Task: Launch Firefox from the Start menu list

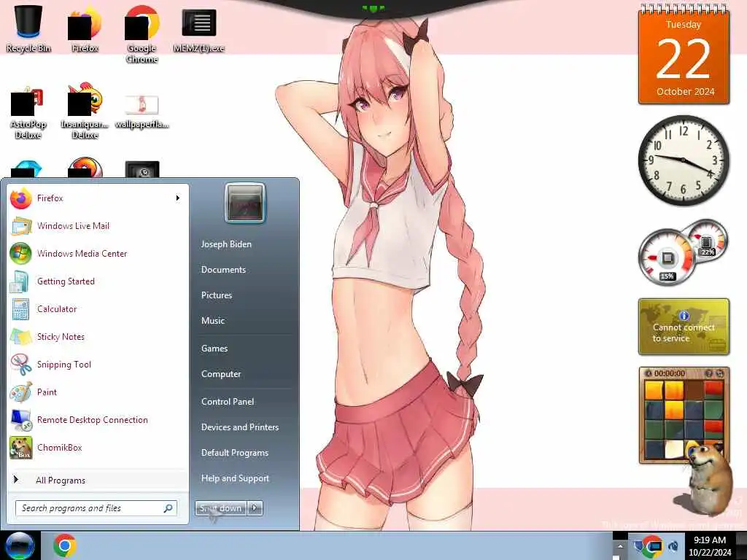Action: pyautogui.click(x=98, y=198)
